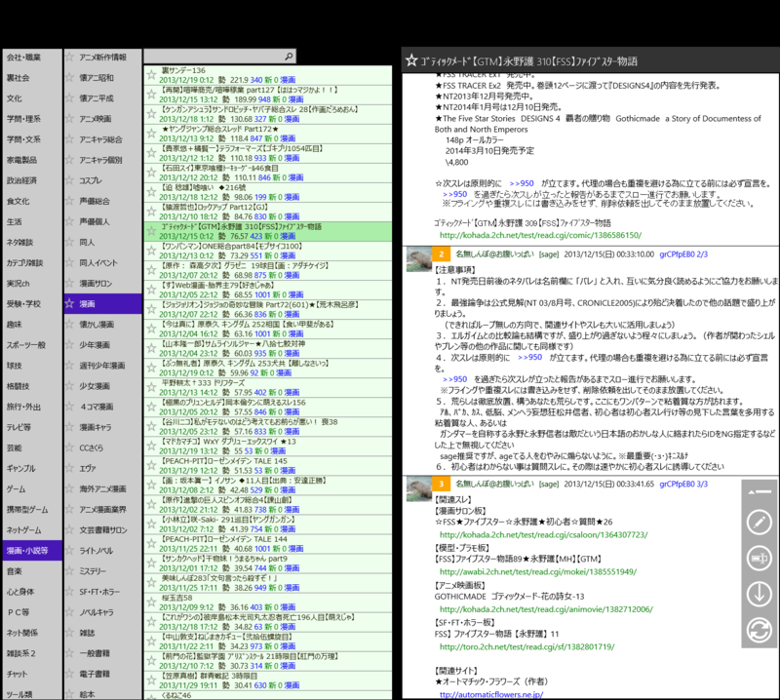Select the ゲーム category
Screen dimensions: 780x700
pyautogui.click(x=32, y=489)
